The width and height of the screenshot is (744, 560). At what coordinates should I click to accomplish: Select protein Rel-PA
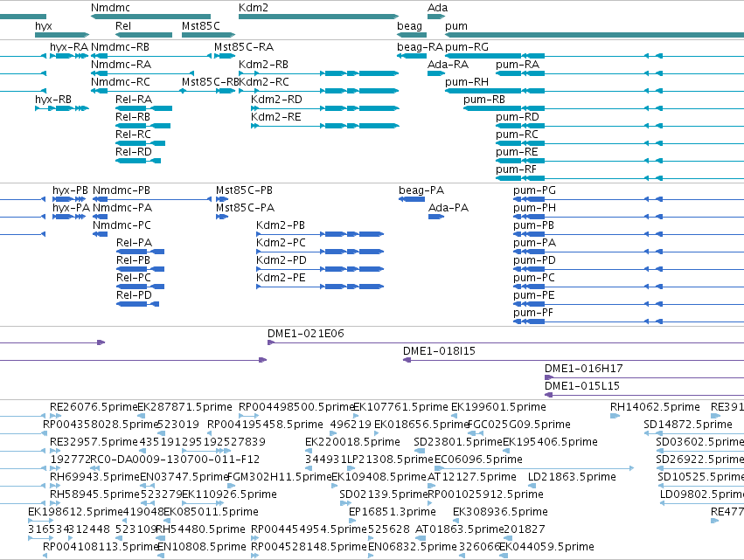141,252
